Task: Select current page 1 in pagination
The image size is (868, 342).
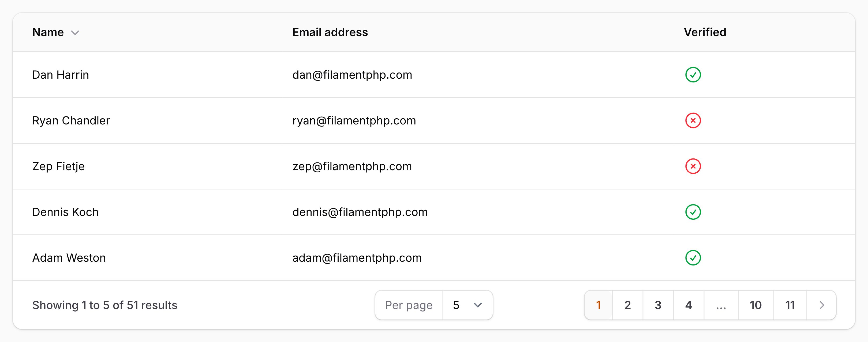Action: (x=598, y=305)
